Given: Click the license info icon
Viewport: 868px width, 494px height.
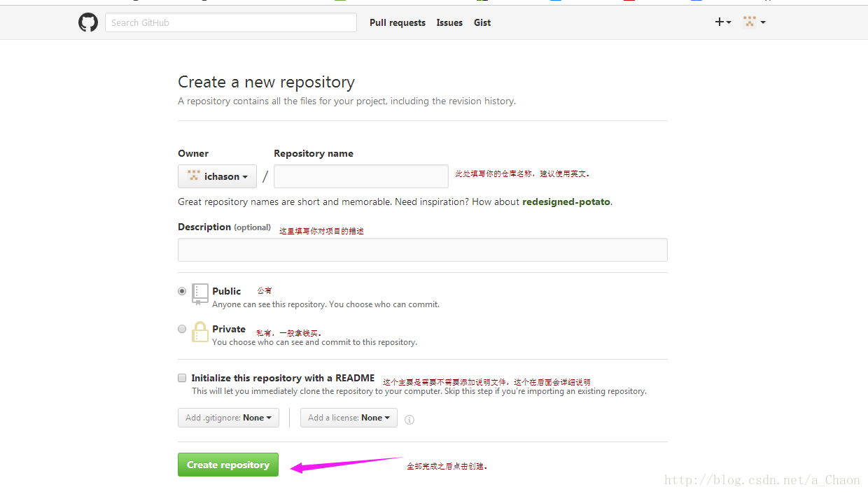Looking at the screenshot, I should (409, 420).
